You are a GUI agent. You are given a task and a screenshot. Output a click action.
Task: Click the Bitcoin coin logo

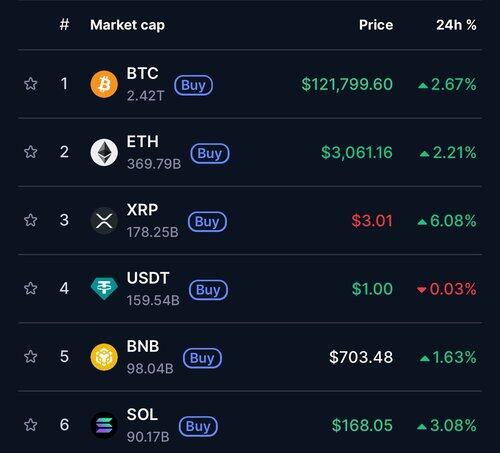[104, 84]
